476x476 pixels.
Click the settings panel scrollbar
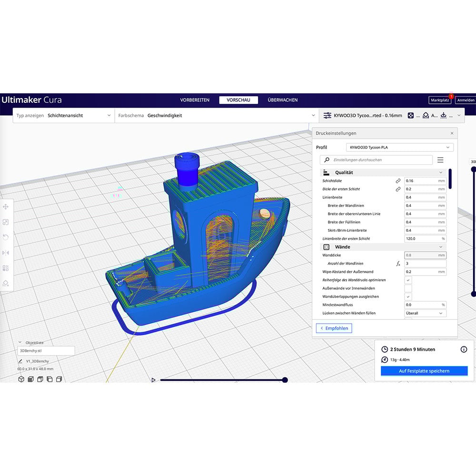click(x=450, y=179)
